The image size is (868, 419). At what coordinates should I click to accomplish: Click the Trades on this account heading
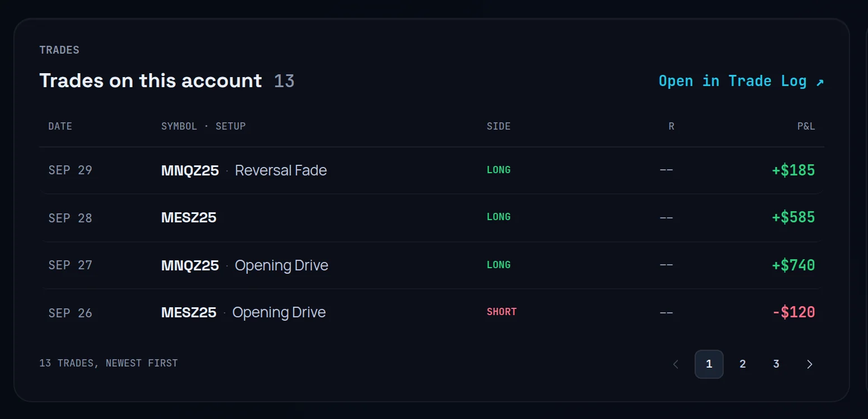tap(150, 81)
